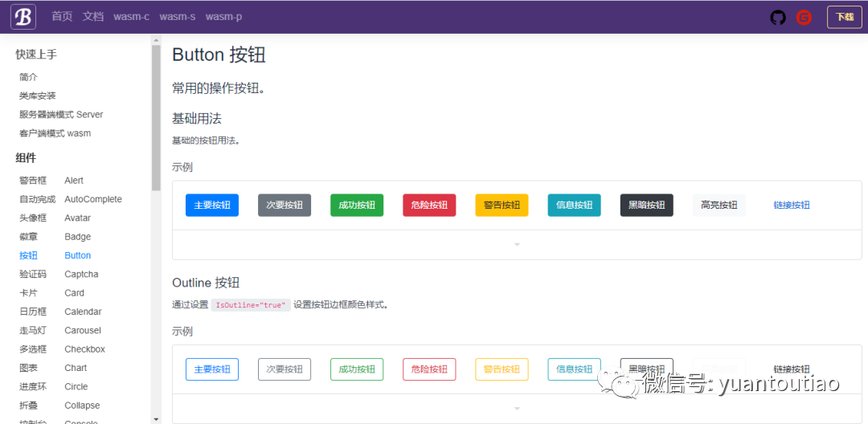The height and width of the screenshot is (424, 868).
Task: Select 验证码 Captcha component
Action: [59, 275]
